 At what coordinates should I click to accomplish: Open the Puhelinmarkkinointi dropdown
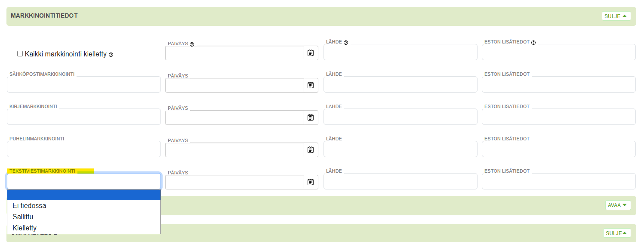coord(84,149)
